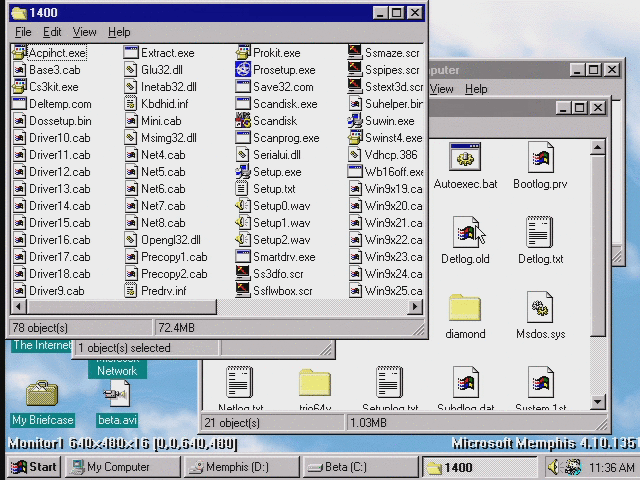Click the Microsoft Network desktop label
The image size is (640, 480).
[117, 367]
